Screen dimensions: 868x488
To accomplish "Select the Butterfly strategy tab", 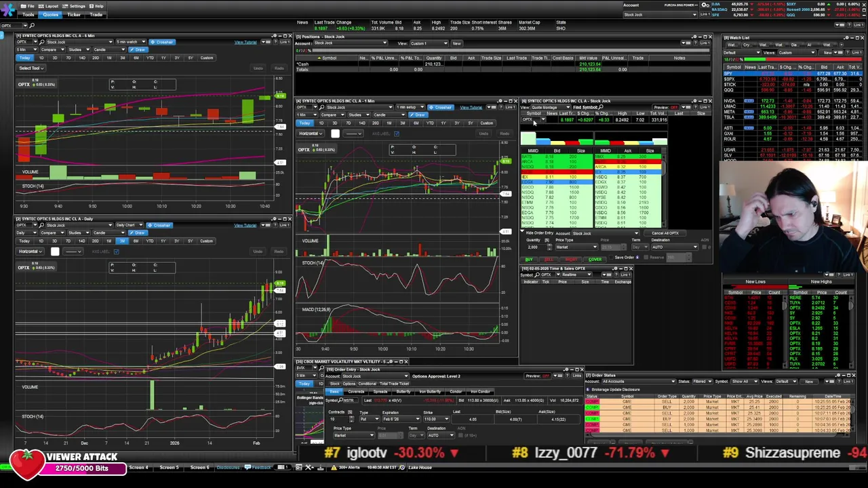I will tap(403, 392).
